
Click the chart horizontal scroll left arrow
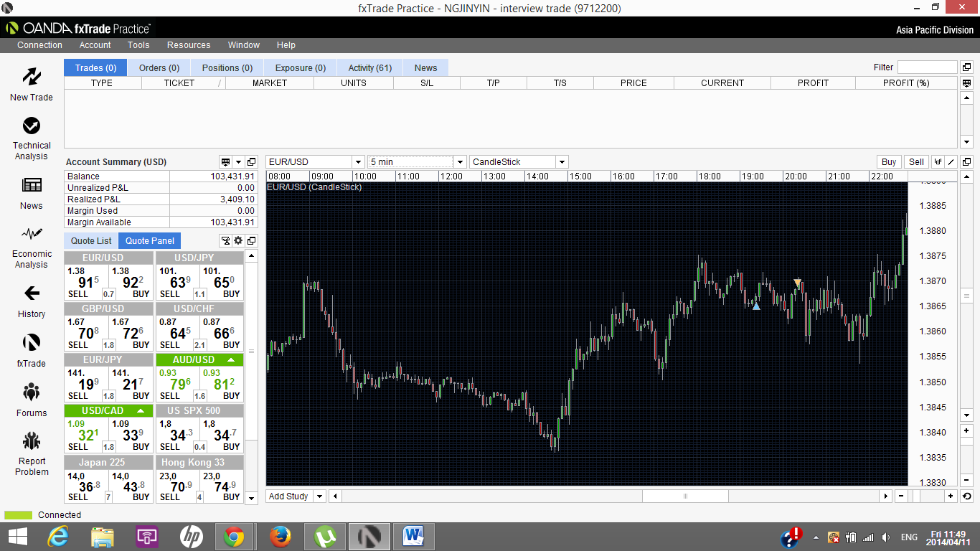coord(336,496)
